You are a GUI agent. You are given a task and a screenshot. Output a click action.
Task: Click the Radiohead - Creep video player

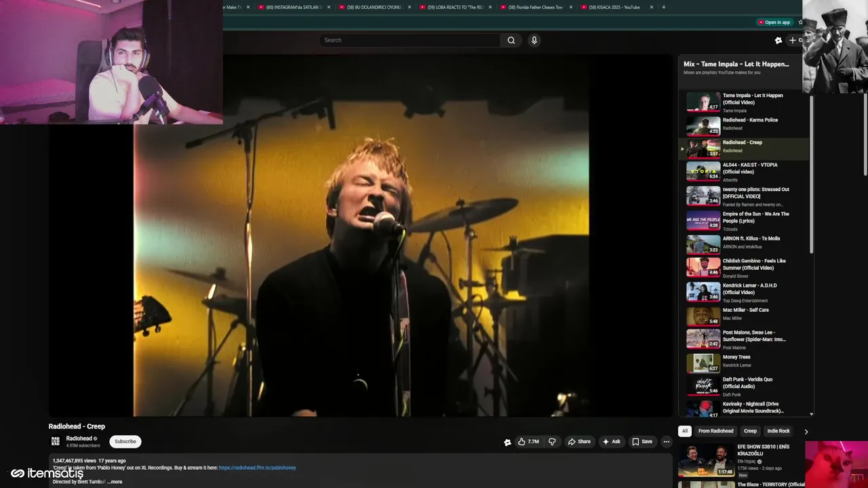tap(361, 235)
